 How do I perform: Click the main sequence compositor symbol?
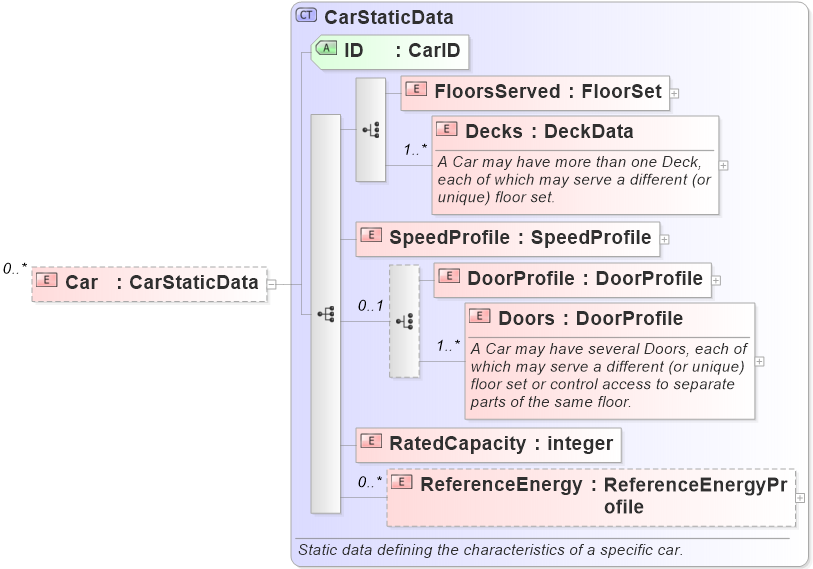click(326, 314)
